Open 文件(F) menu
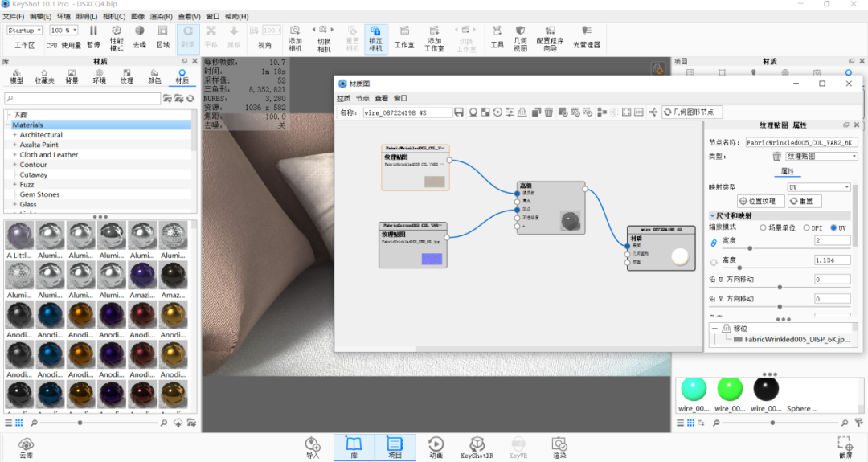The width and height of the screenshot is (868, 462). [x=14, y=17]
